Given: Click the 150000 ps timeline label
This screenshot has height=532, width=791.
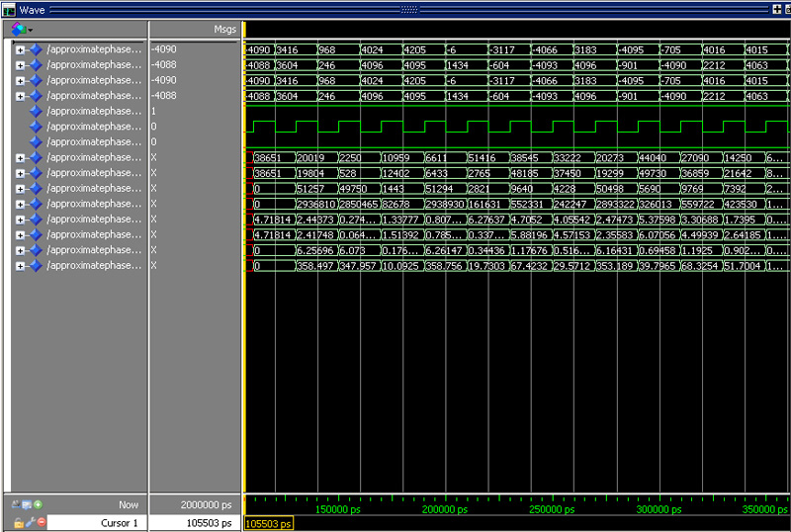Looking at the screenshot, I should [x=337, y=509].
